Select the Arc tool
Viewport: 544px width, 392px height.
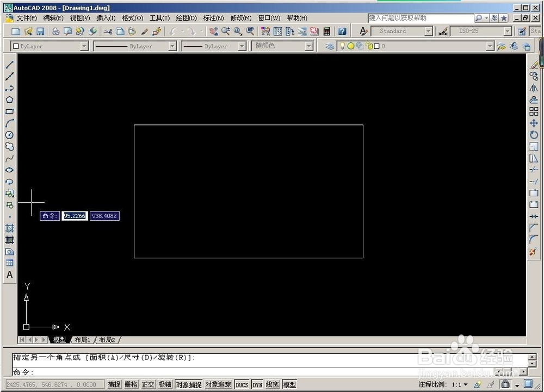pyautogui.click(x=9, y=123)
